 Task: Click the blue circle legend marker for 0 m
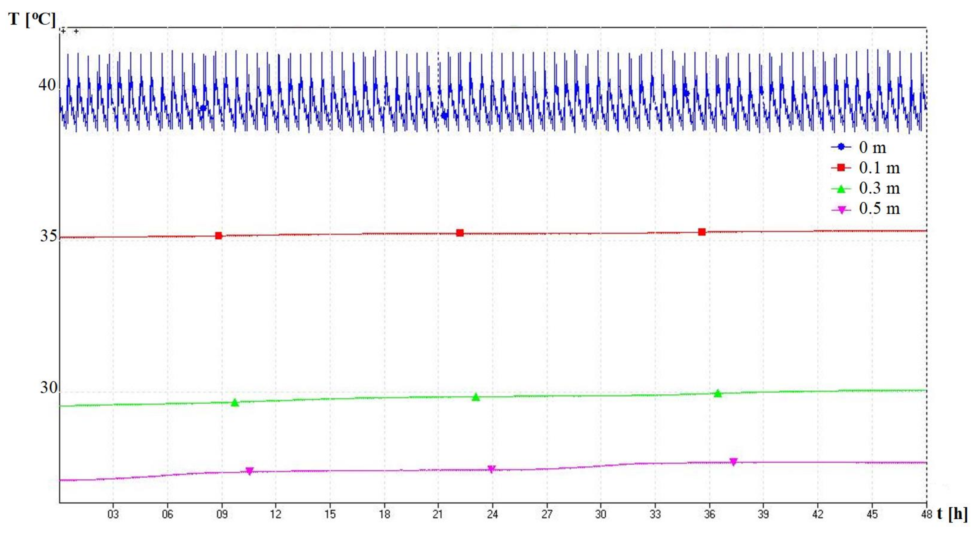(x=841, y=147)
